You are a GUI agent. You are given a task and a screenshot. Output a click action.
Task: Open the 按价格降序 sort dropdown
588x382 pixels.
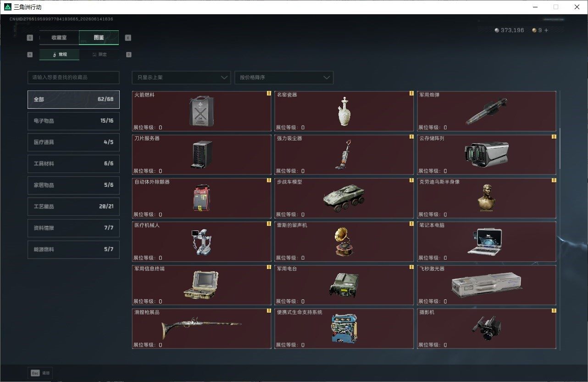(284, 78)
